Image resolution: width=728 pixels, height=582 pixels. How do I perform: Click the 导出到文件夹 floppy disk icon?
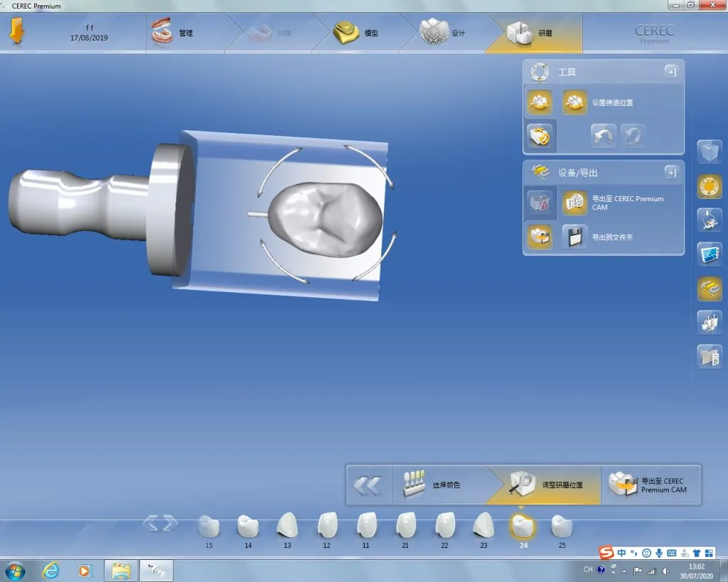574,237
